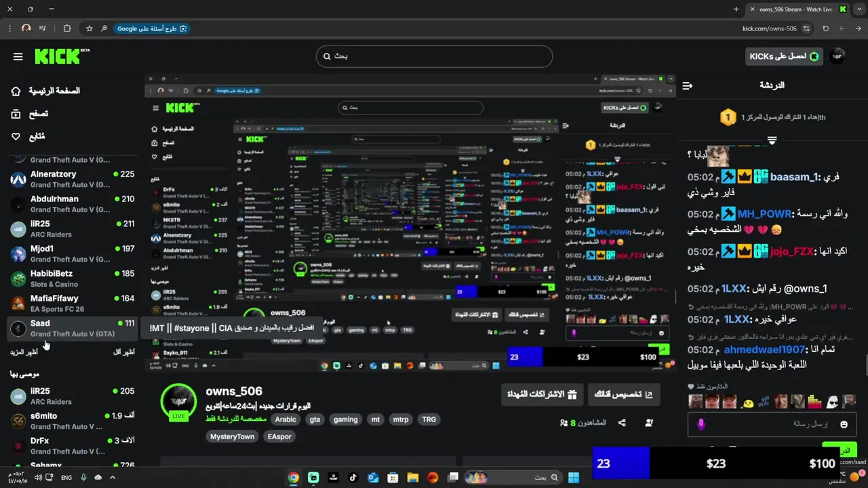This screenshot has height=488, width=868.
Task: Click the MysteryTown tag
Action: (232, 436)
